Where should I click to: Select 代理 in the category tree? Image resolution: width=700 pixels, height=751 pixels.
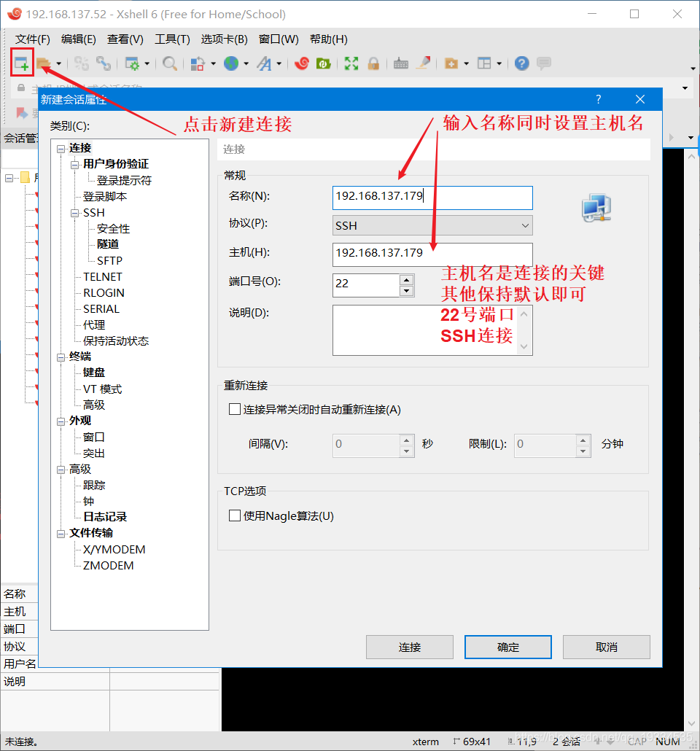tap(94, 324)
